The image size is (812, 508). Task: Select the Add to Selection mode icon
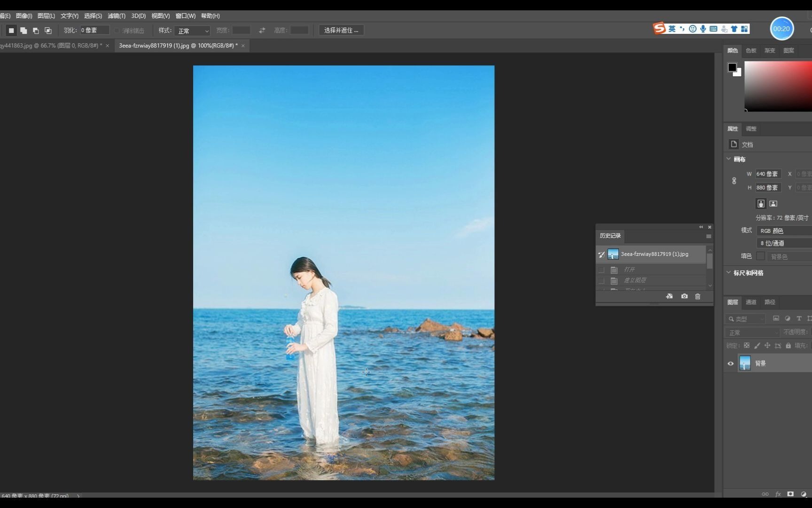click(x=23, y=31)
